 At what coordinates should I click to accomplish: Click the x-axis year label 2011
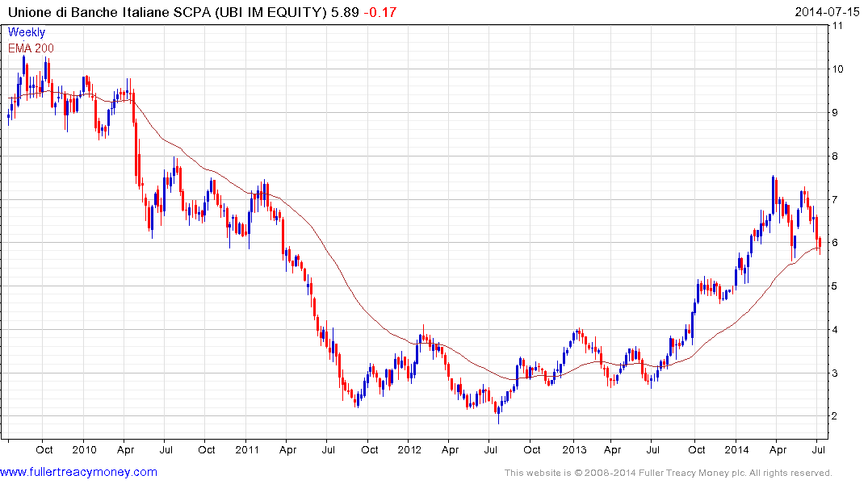(x=247, y=449)
